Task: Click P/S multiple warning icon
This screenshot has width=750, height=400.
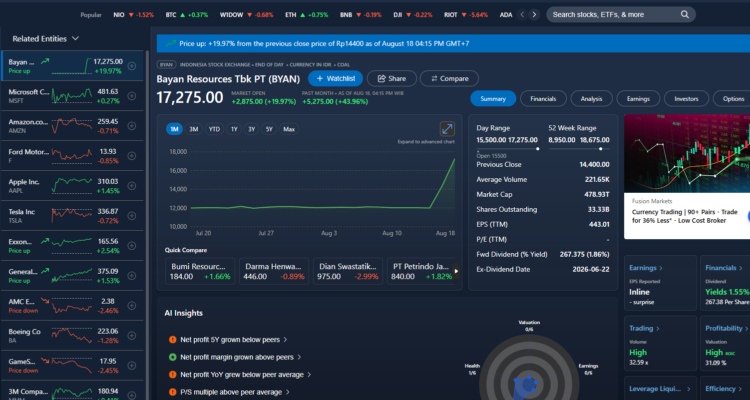Action: (x=173, y=392)
